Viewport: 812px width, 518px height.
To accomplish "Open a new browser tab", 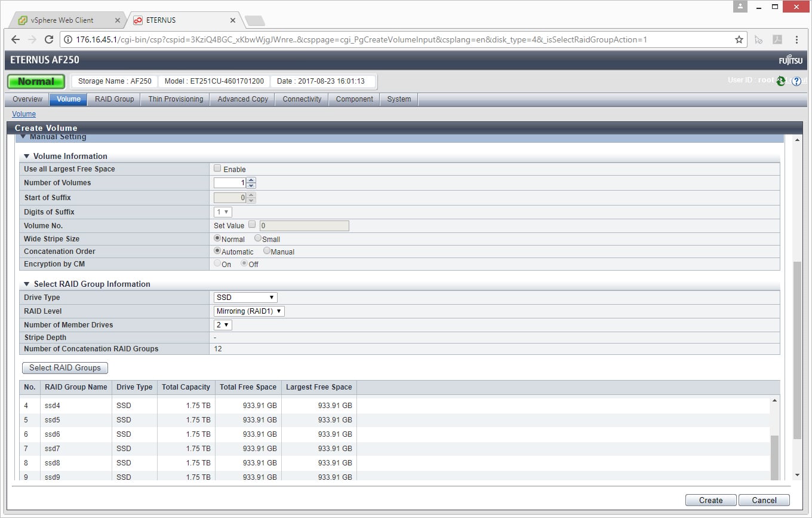I will click(x=255, y=20).
